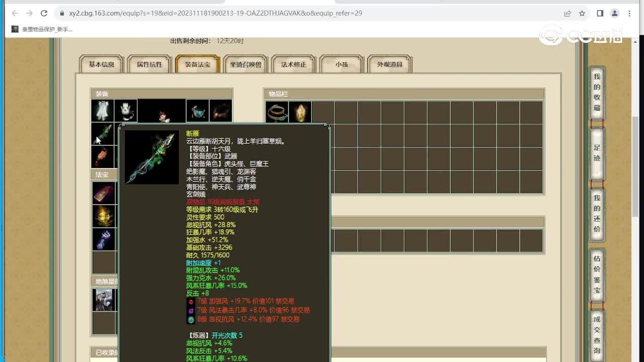The image size is (644, 362).
Task: Click the golden glowing 法宝 icon
Action: (104, 216)
